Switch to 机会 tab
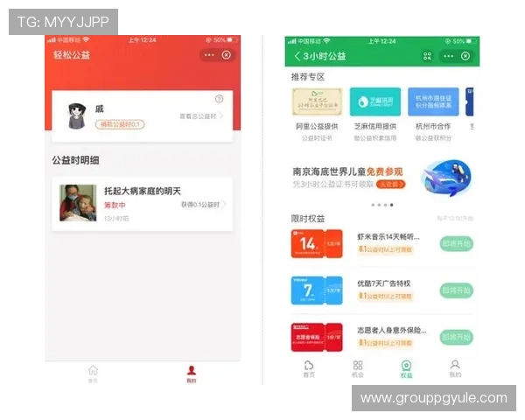The image size is (525, 420). click(x=358, y=369)
